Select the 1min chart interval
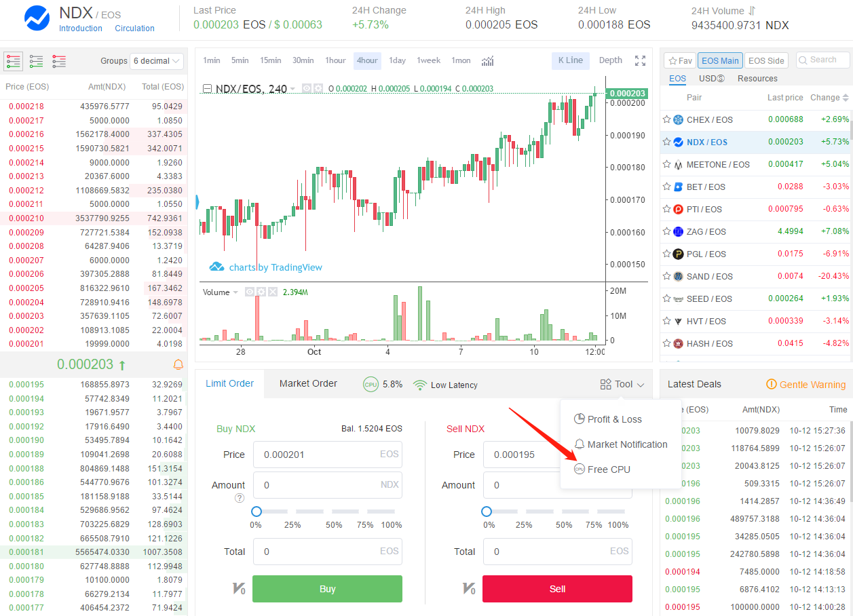 pos(212,60)
